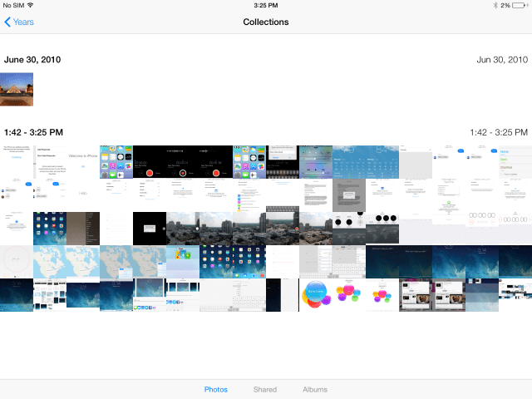
Task: Open the pyramid photo from June 30, 2010
Action: pos(17,89)
